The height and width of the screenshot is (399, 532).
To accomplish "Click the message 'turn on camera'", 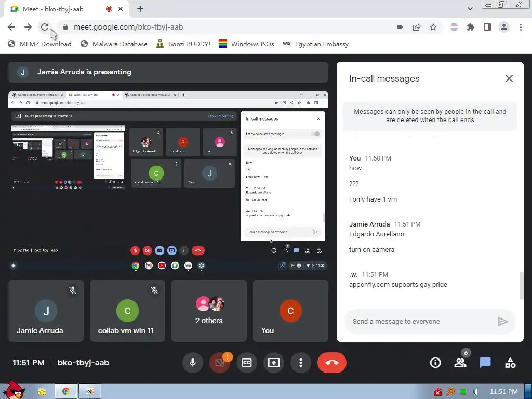I will (371, 250).
